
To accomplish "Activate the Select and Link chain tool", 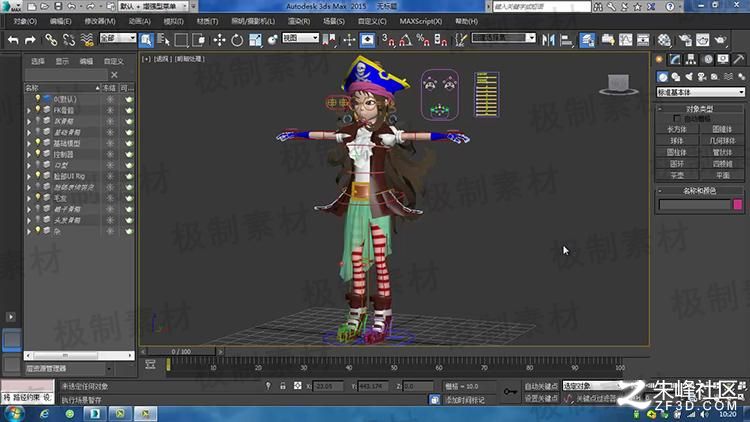I will 51,40.
